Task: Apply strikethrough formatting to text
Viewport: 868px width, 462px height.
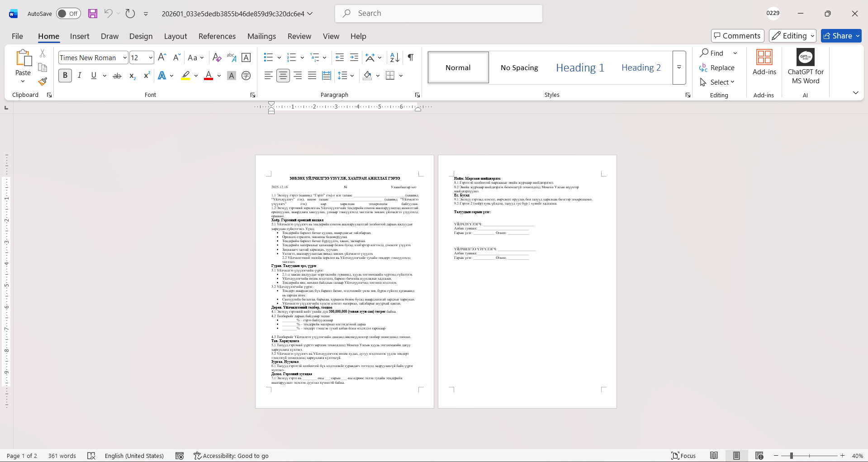Action: pyautogui.click(x=117, y=76)
